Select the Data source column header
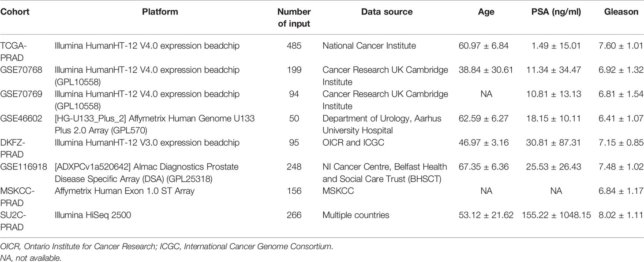The height and width of the screenshot is (262, 644). click(x=387, y=12)
